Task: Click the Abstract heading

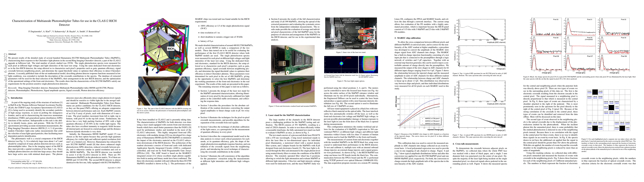Action: pyautogui.click(x=12, y=54)
